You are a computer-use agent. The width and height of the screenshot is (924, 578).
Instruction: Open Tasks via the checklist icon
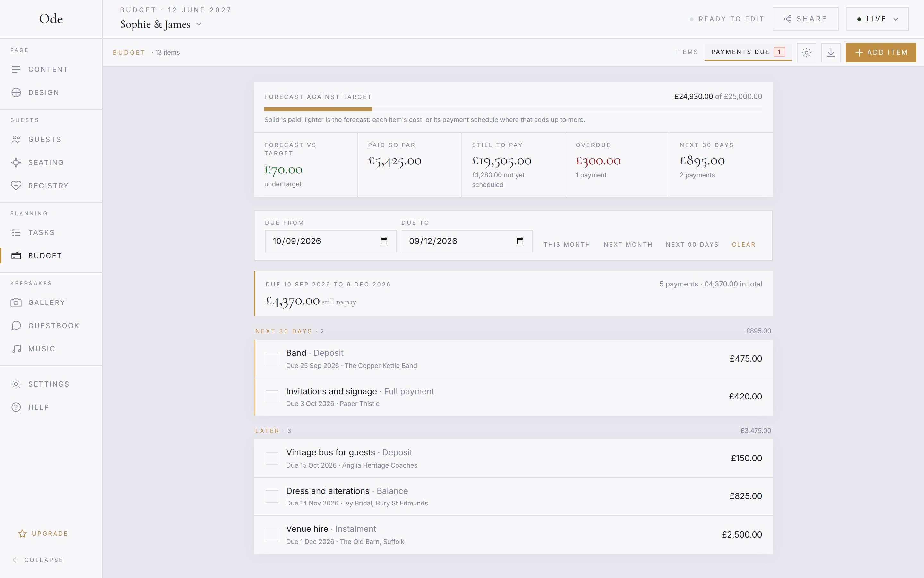coord(16,232)
